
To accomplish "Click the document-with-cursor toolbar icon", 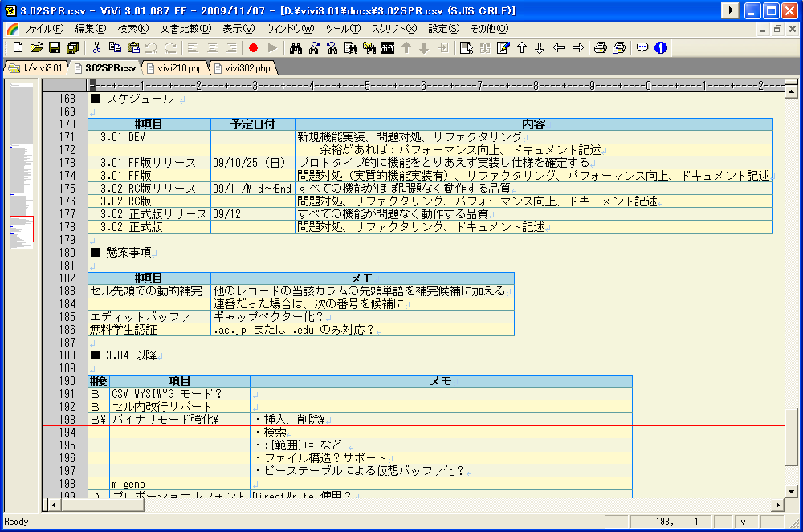I will click(466, 47).
